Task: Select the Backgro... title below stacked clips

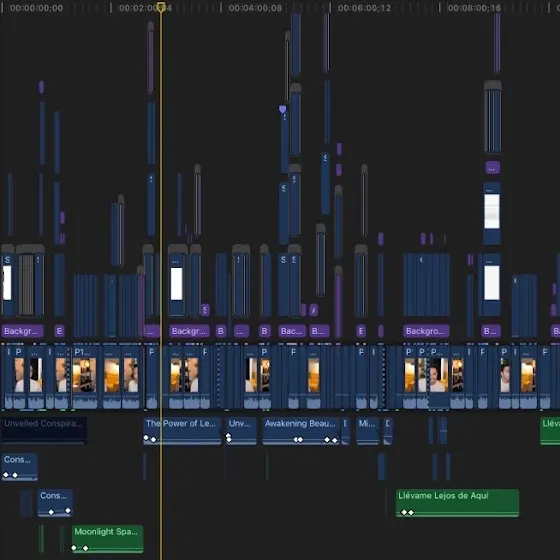Action: (426, 331)
